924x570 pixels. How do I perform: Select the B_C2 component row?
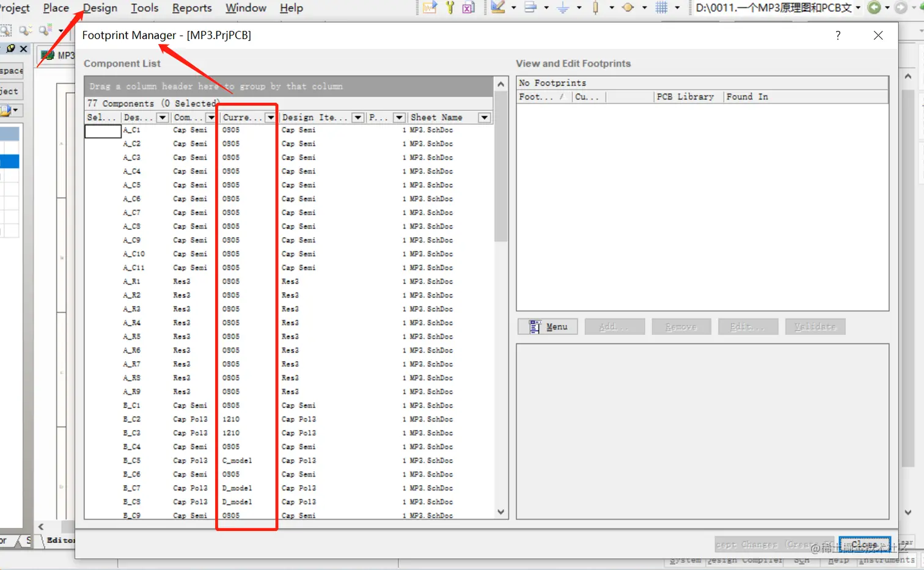coord(288,419)
